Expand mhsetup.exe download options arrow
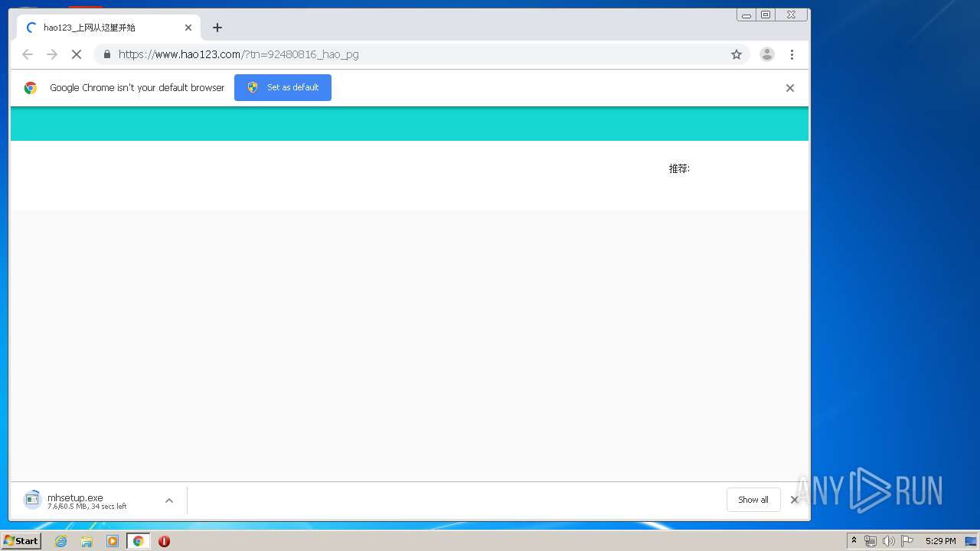This screenshot has height=551, width=980. click(x=169, y=500)
